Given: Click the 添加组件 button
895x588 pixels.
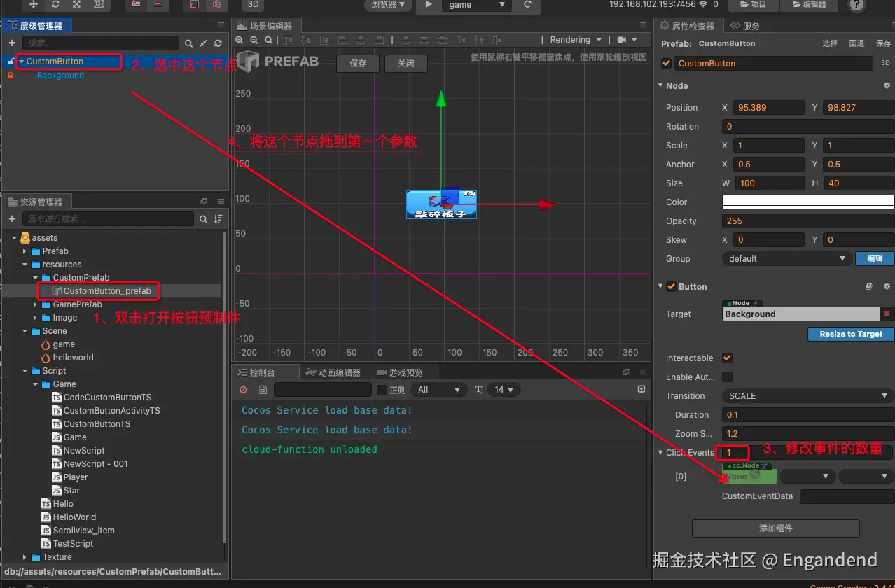Looking at the screenshot, I should tap(775, 528).
